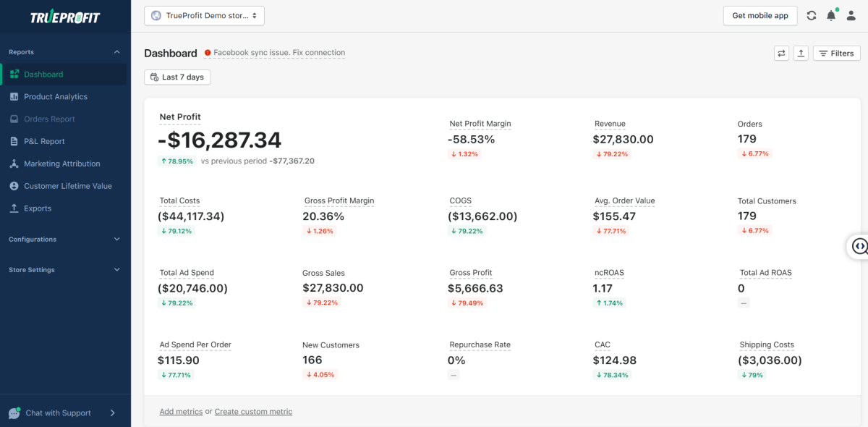The image size is (868, 427).
Task: Click the Total Costs label
Action: click(x=179, y=200)
